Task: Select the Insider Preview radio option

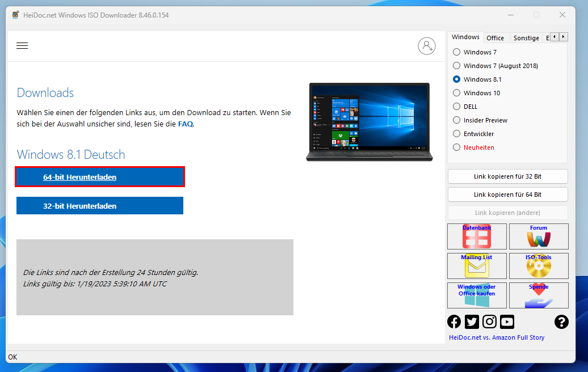Action: [x=480, y=120]
